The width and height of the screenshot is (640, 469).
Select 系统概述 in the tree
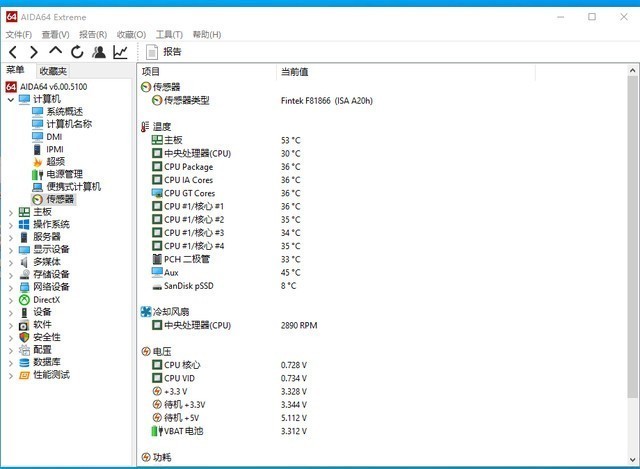tap(58, 111)
